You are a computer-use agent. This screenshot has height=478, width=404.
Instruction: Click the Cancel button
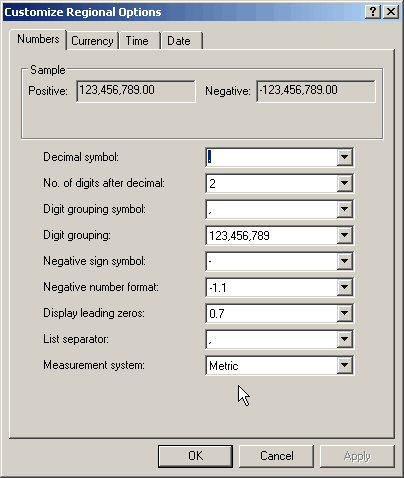276,456
